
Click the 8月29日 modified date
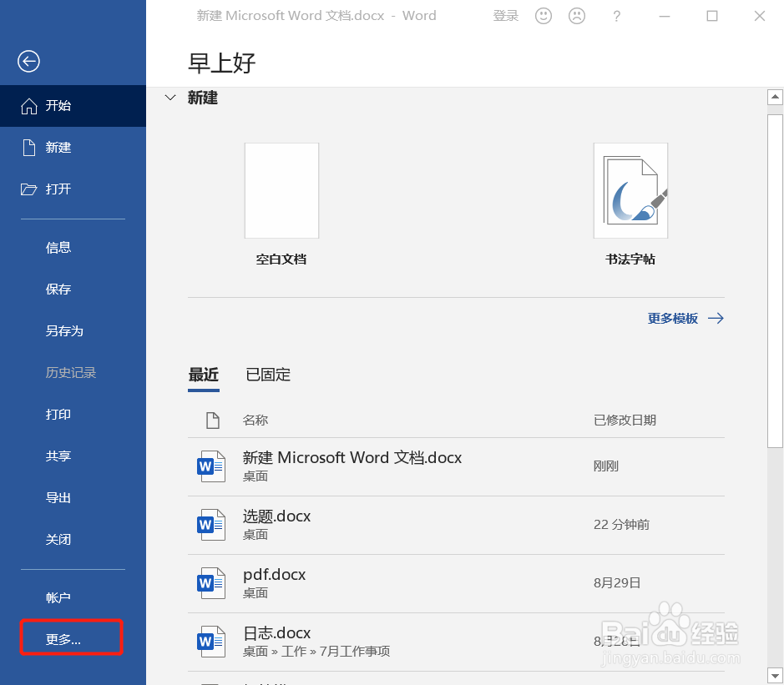tap(617, 583)
